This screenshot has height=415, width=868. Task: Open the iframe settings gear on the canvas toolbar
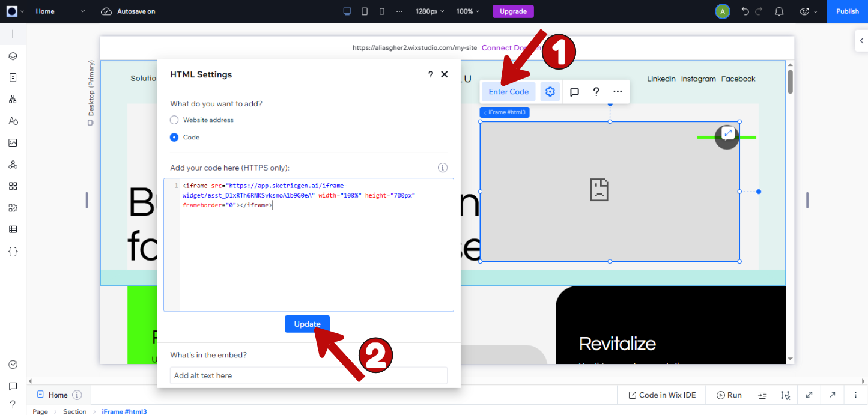point(550,91)
